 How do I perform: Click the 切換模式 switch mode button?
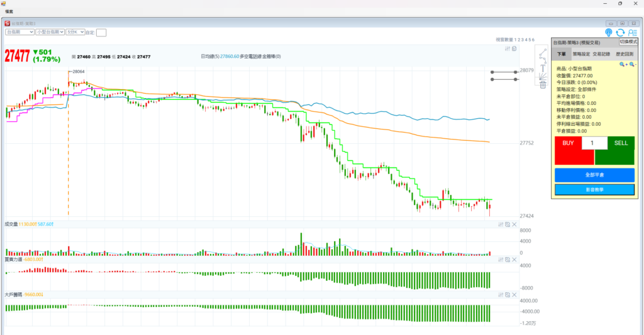[628, 41]
